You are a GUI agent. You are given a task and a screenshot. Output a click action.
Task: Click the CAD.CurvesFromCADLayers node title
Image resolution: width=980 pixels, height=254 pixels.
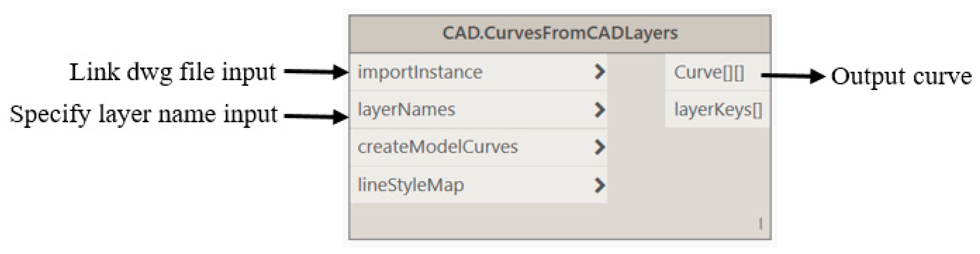[560, 33]
